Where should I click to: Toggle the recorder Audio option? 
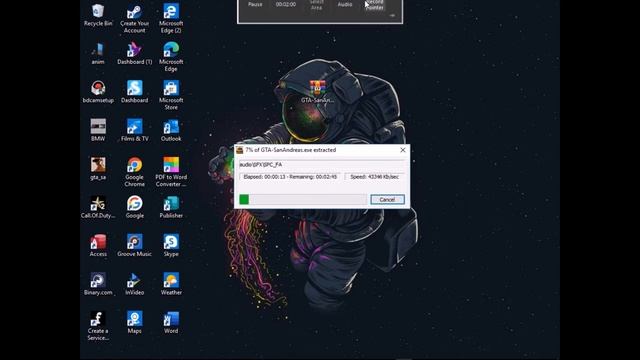pyautogui.click(x=345, y=4)
